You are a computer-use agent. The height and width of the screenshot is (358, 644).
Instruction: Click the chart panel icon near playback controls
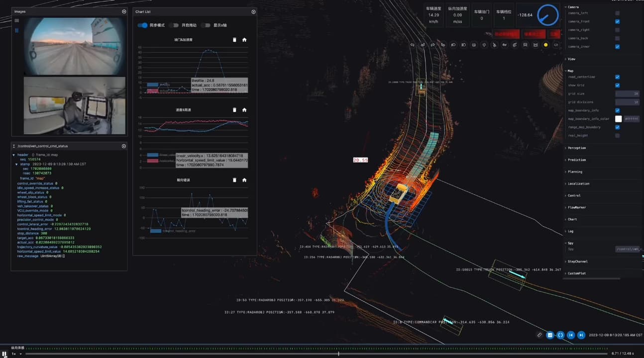[x=550, y=335]
